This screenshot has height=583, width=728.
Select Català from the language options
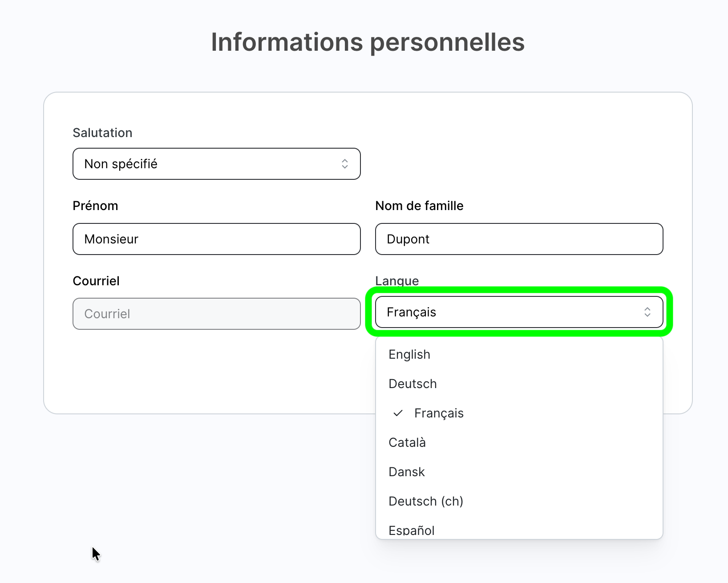tap(519, 442)
